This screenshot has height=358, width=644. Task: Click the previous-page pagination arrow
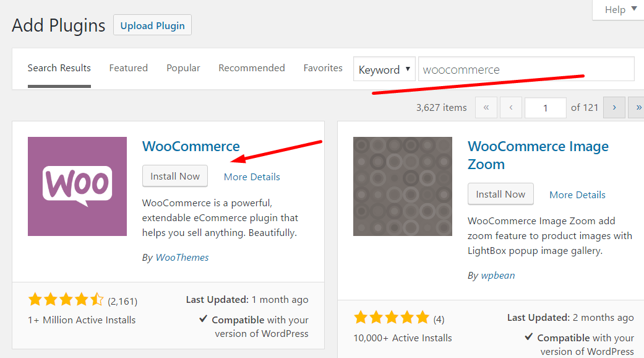[511, 107]
